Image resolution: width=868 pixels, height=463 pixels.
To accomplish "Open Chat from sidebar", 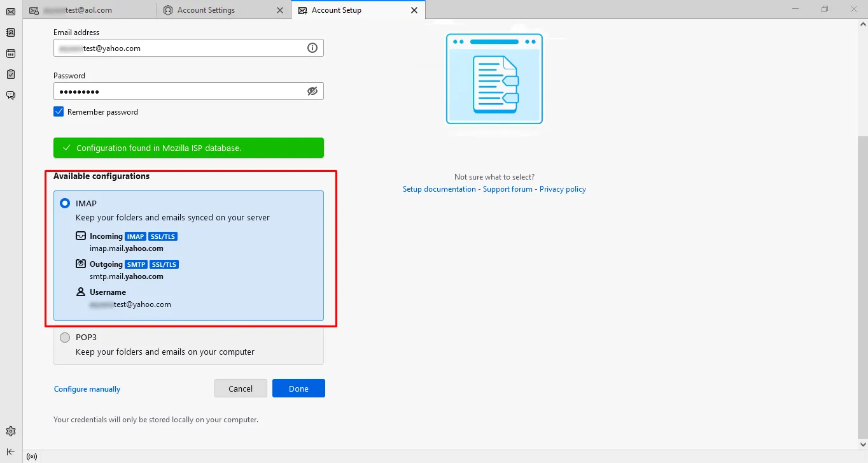I will pyautogui.click(x=11, y=96).
